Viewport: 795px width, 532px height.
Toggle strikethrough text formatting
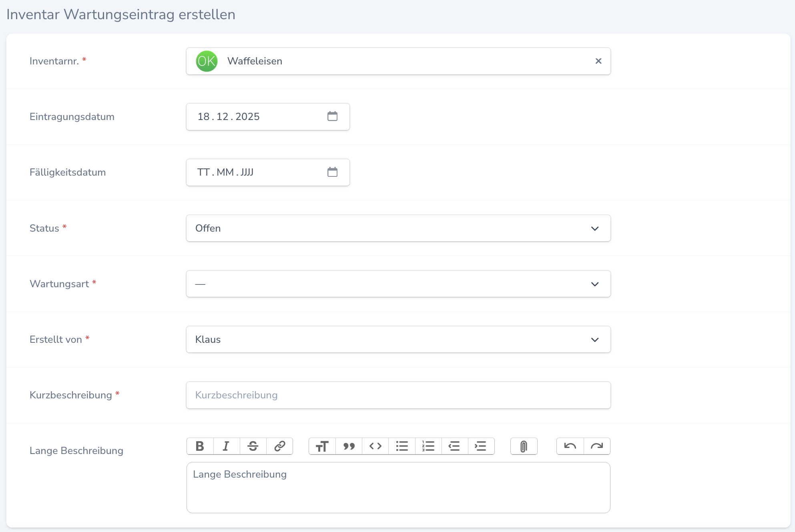pos(253,446)
